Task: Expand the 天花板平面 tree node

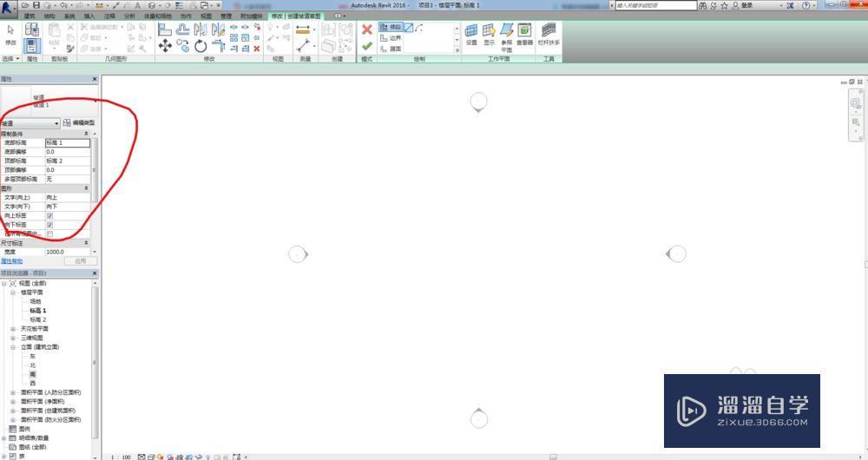Action: pos(13,329)
